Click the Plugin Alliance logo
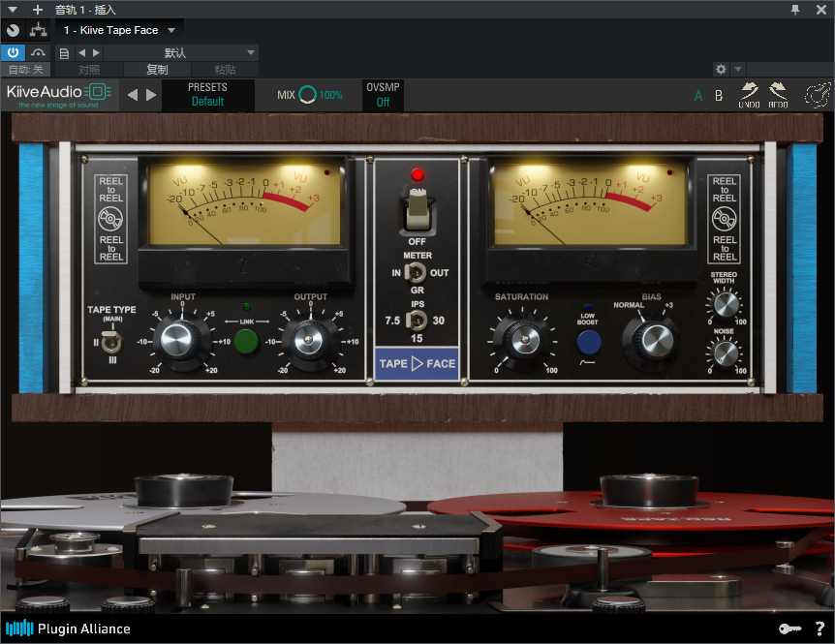This screenshot has width=835, height=644. tap(68, 629)
